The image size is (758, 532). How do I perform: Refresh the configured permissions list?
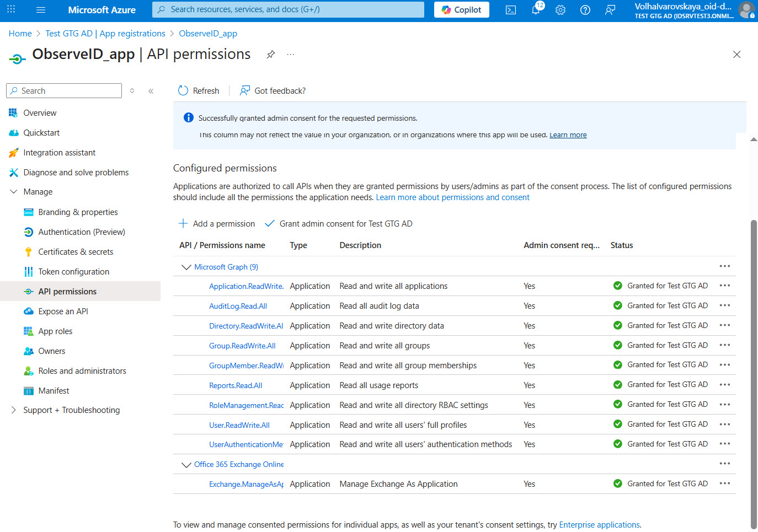(198, 90)
